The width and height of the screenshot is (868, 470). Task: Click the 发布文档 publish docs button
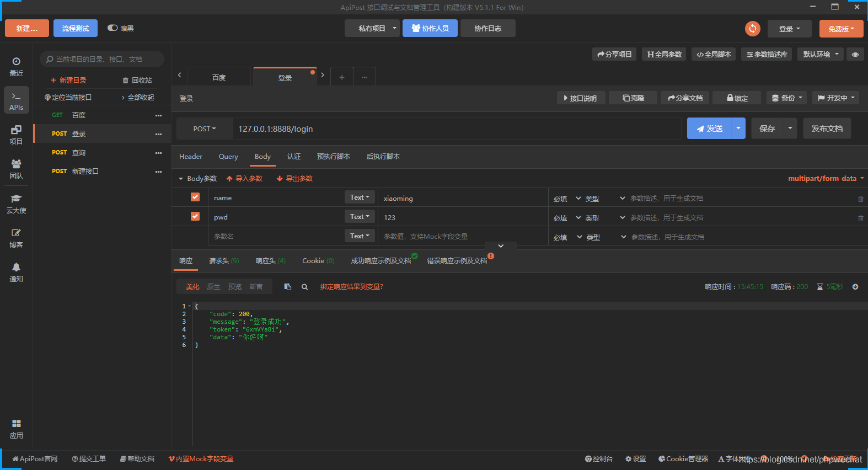coord(827,128)
